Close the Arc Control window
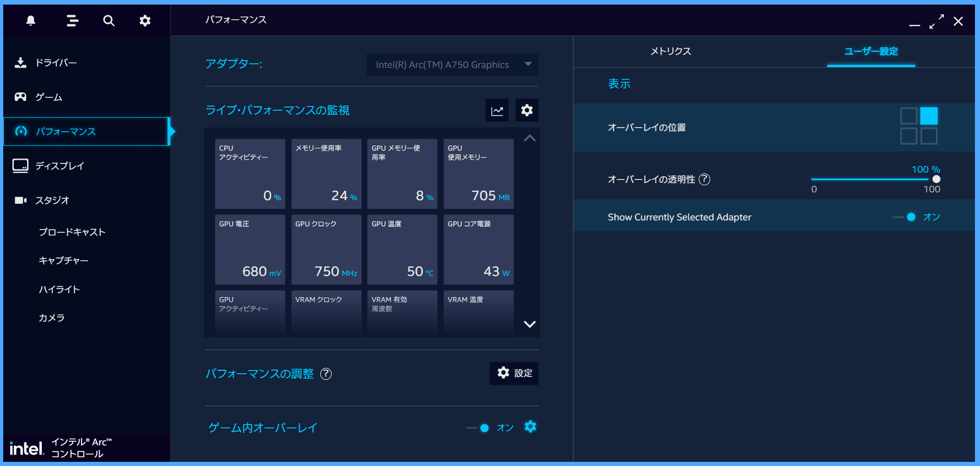The height and width of the screenshot is (466, 980). coord(958,21)
